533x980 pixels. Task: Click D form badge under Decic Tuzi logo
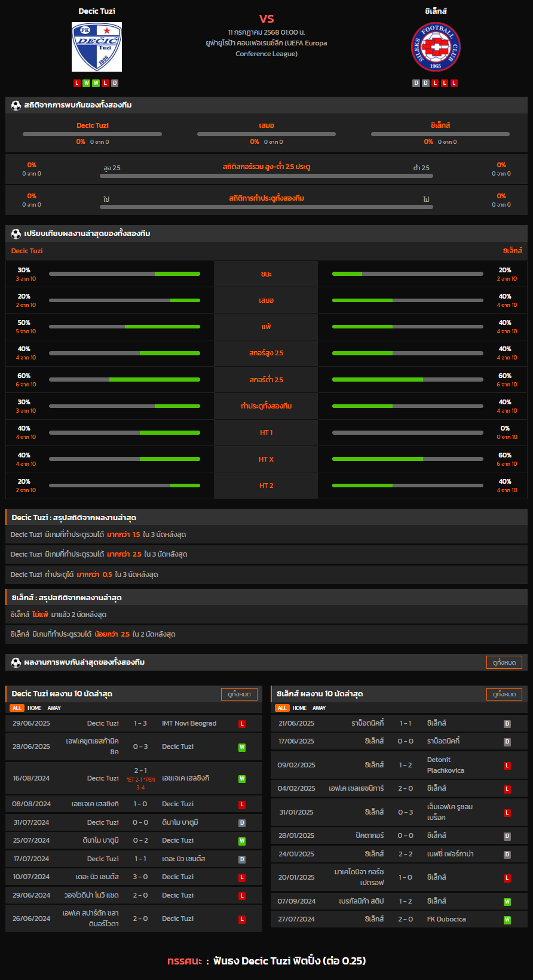pyautogui.click(x=115, y=83)
